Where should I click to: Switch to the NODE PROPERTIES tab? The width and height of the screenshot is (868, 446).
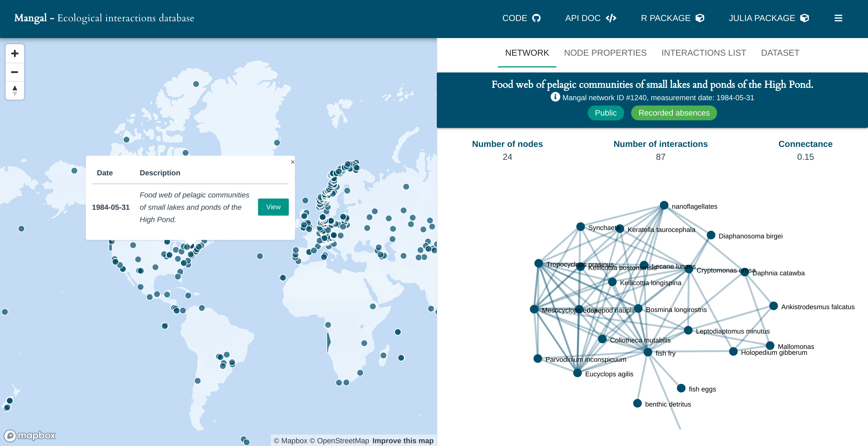tap(605, 53)
